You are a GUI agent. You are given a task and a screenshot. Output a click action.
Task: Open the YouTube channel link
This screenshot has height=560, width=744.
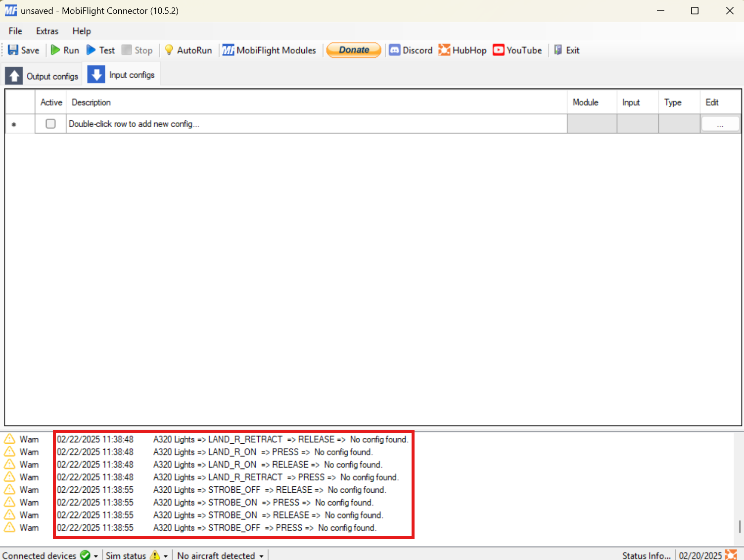coord(517,50)
